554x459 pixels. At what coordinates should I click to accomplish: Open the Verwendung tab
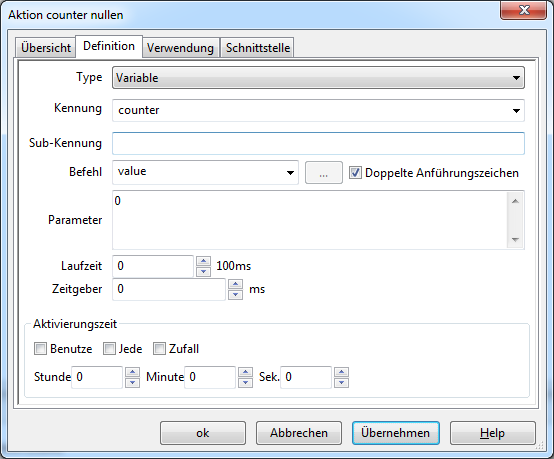click(x=180, y=48)
